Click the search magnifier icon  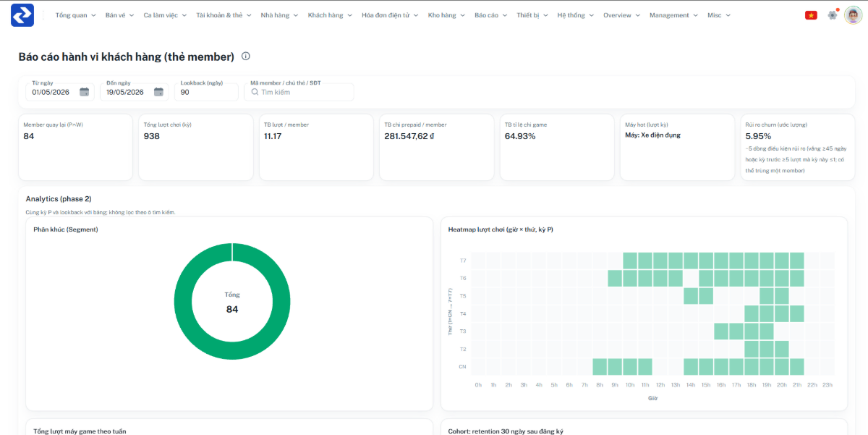[255, 92]
